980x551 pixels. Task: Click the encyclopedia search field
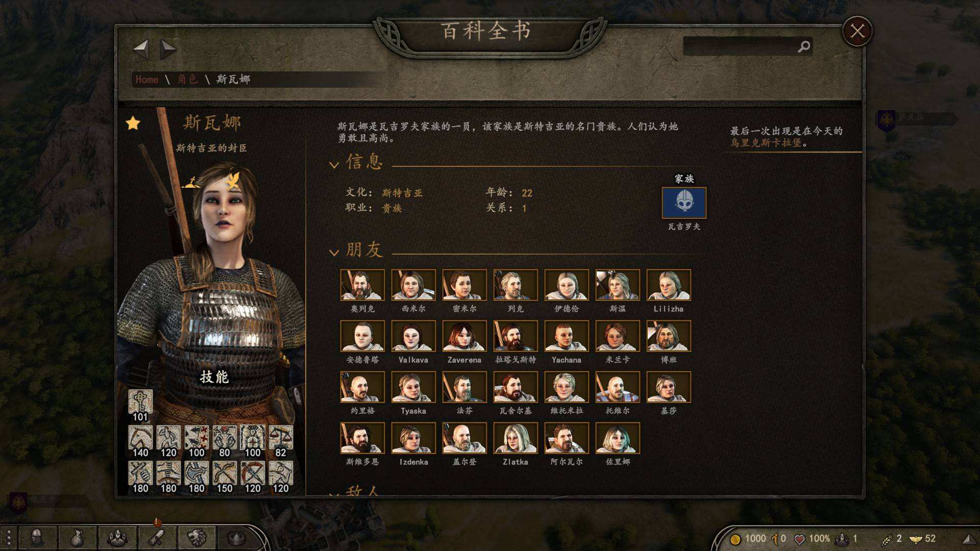pos(740,46)
